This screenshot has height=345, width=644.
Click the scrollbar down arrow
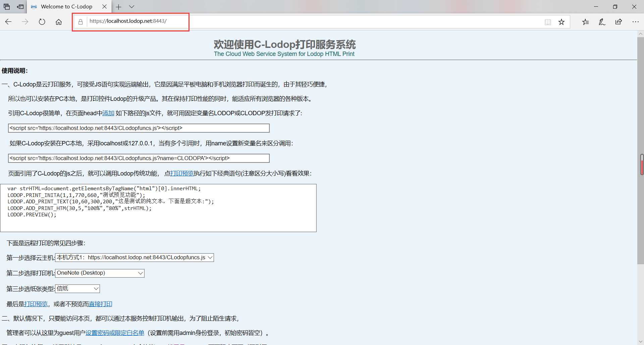pyautogui.click(x=641, y=342)
